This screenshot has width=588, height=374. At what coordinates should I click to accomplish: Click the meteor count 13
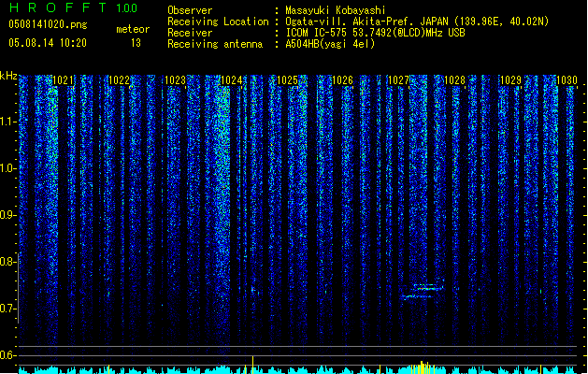point(136,43)
